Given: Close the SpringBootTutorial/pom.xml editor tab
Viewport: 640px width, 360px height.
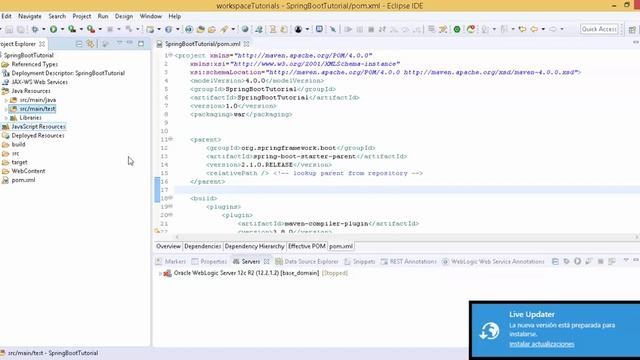Looking at the screenshot, I should (246, 44).
